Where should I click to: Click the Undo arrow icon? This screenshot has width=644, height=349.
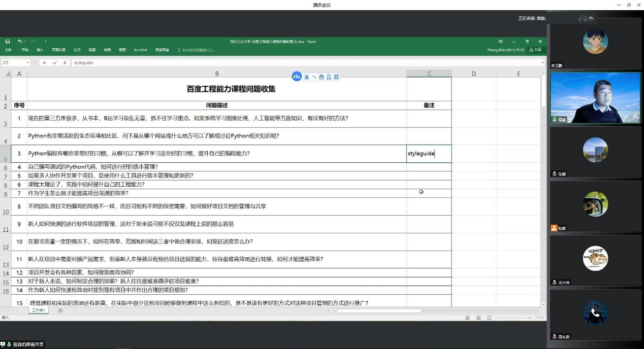pos(20,42)
